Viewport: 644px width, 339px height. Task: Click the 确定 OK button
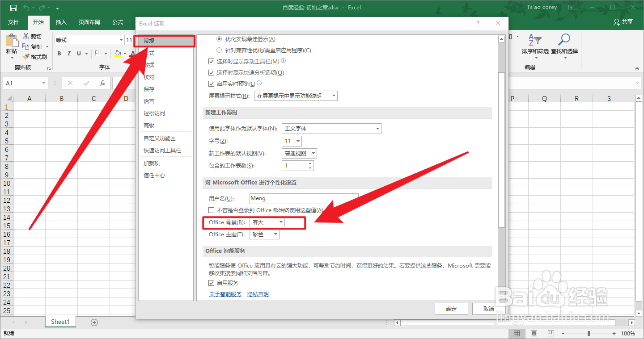pyautogui.click(x=451, y=309)
